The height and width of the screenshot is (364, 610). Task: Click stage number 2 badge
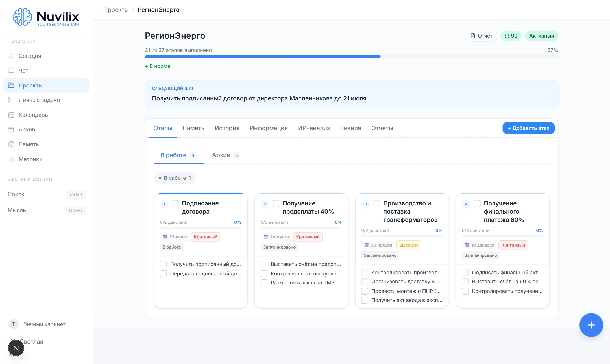click(x=265, y=204)
